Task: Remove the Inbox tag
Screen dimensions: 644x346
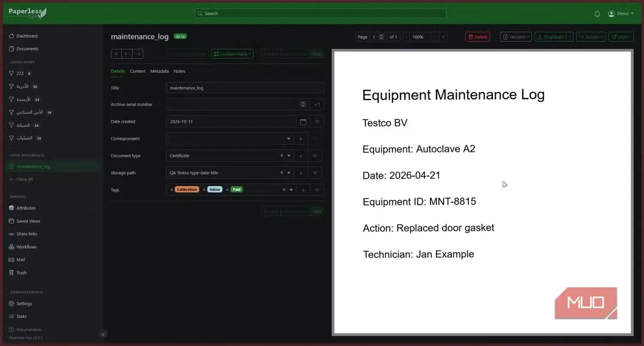Action: click(204, 189)
